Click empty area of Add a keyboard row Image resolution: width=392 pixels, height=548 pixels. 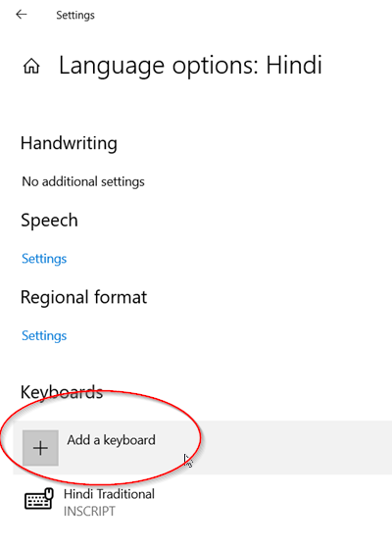click(279, 448)
